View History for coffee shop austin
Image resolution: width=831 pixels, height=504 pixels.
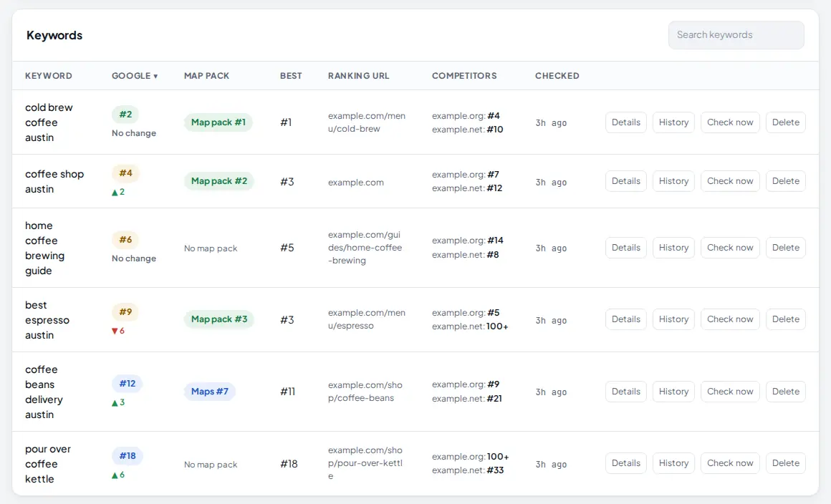(673, 181)
